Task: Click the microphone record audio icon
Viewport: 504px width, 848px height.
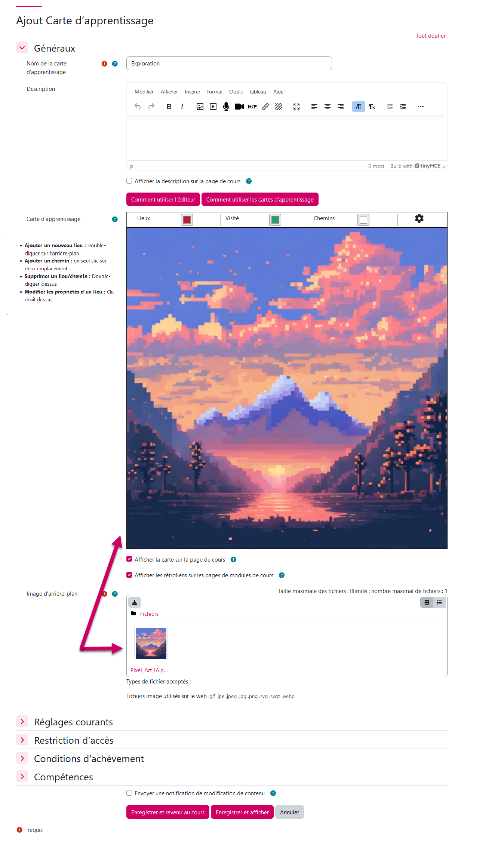Action: (x=226, y=107)
